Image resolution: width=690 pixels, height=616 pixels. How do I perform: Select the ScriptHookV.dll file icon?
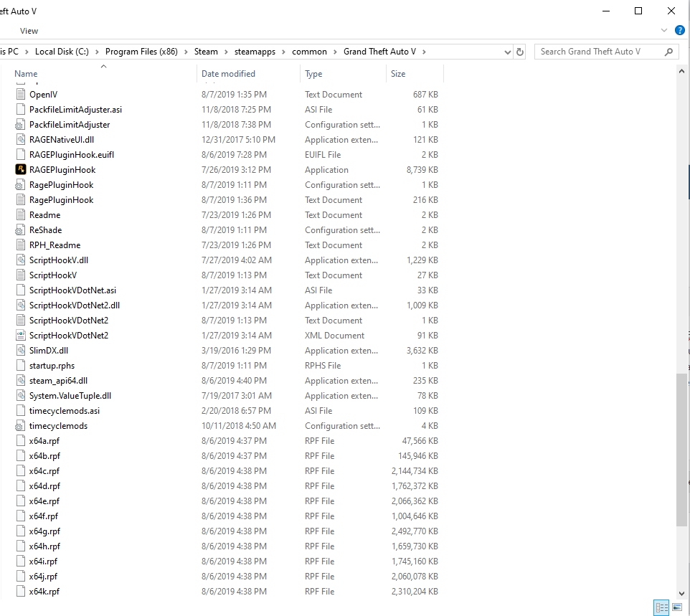tap(20, 260)
